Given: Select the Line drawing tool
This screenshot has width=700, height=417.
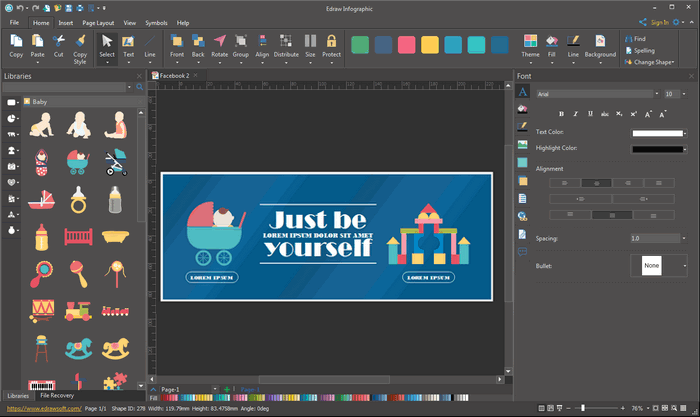Looking at the screenshot, I should click(150, 46).
